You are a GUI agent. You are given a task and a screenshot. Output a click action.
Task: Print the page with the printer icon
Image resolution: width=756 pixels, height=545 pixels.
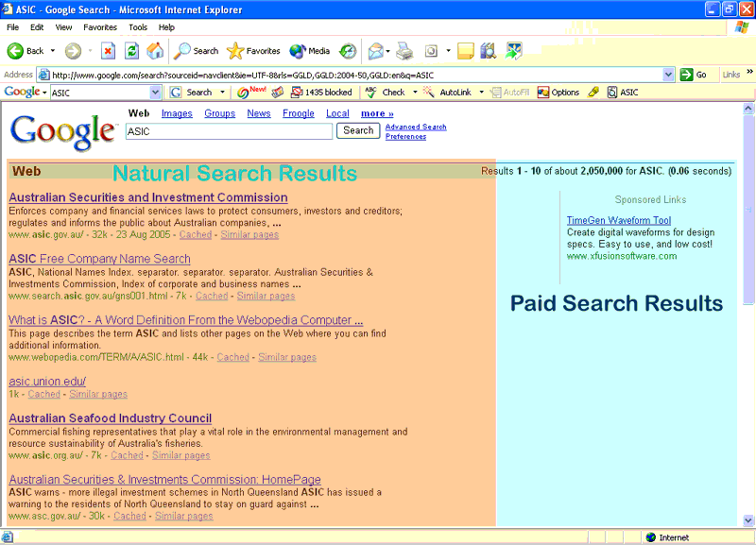[404, 51]
